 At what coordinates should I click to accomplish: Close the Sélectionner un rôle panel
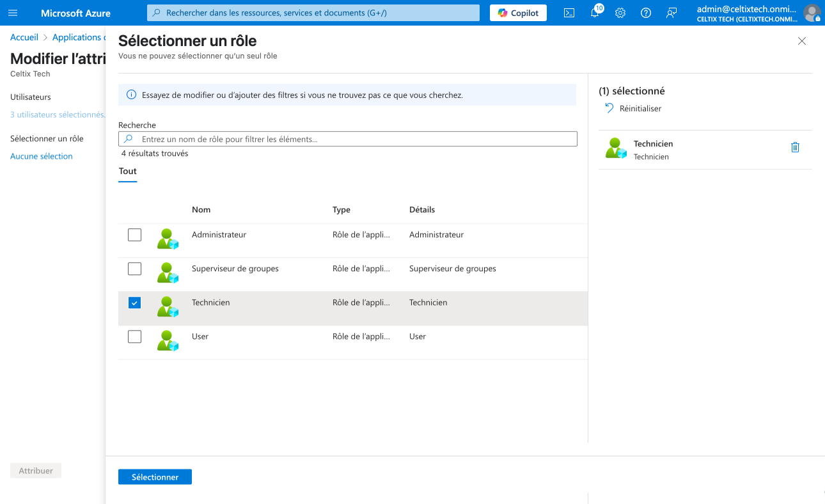[802, 41]
